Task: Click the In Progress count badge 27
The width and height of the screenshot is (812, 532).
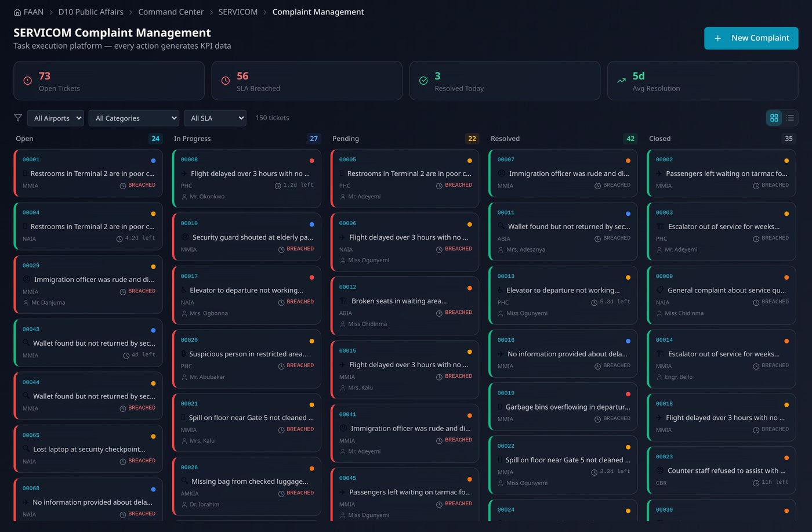Action: click(x=314, y=139)
